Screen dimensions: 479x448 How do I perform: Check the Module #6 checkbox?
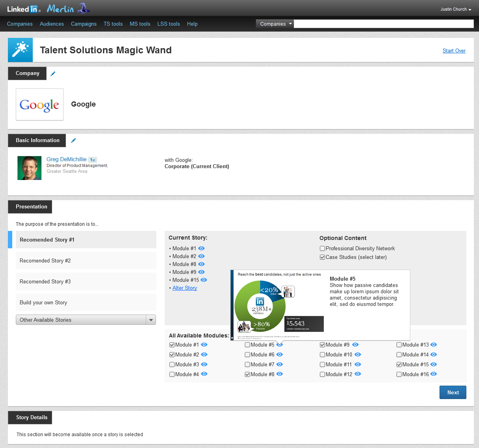[247, 355]
